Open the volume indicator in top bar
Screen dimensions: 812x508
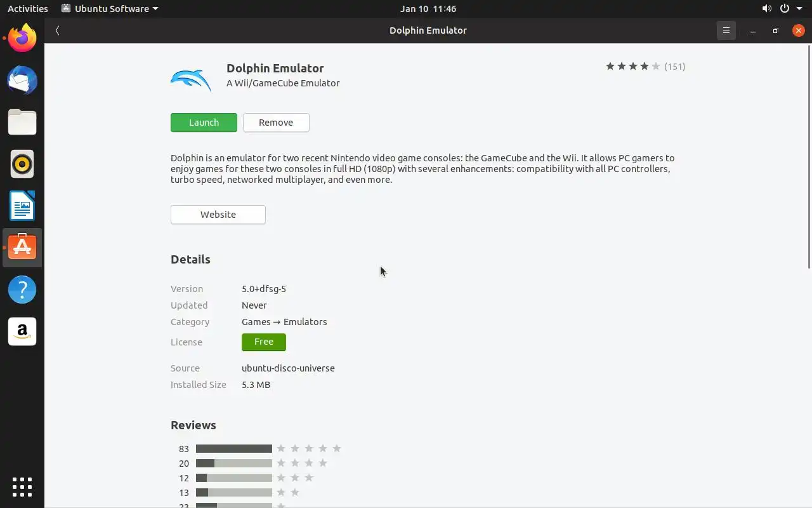(x=767, y=8)
